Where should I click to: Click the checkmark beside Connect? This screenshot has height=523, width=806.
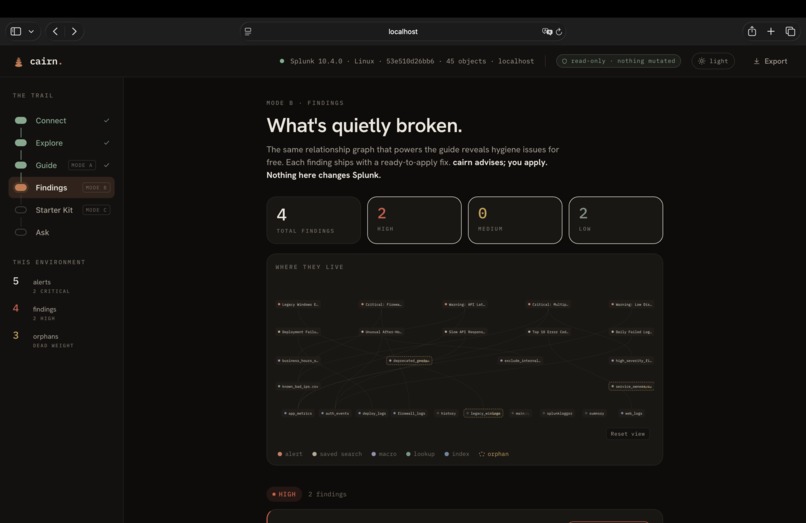click(x=106, y=120)
